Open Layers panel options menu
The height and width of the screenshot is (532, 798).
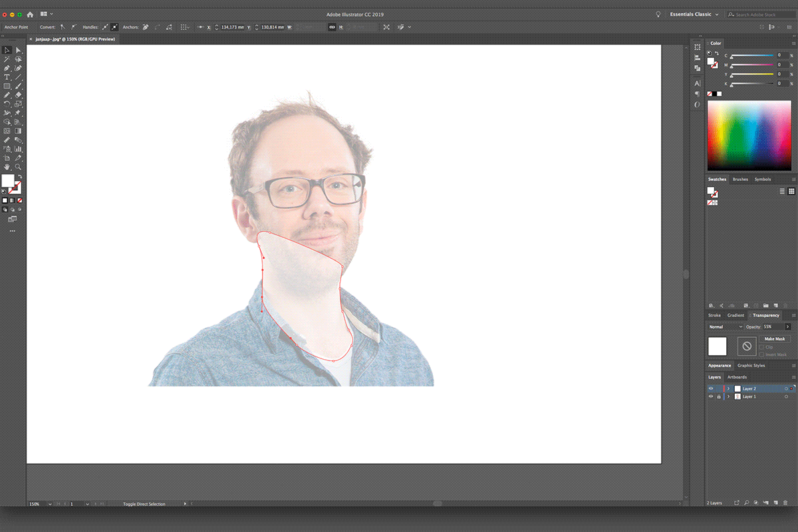[793, 377]
